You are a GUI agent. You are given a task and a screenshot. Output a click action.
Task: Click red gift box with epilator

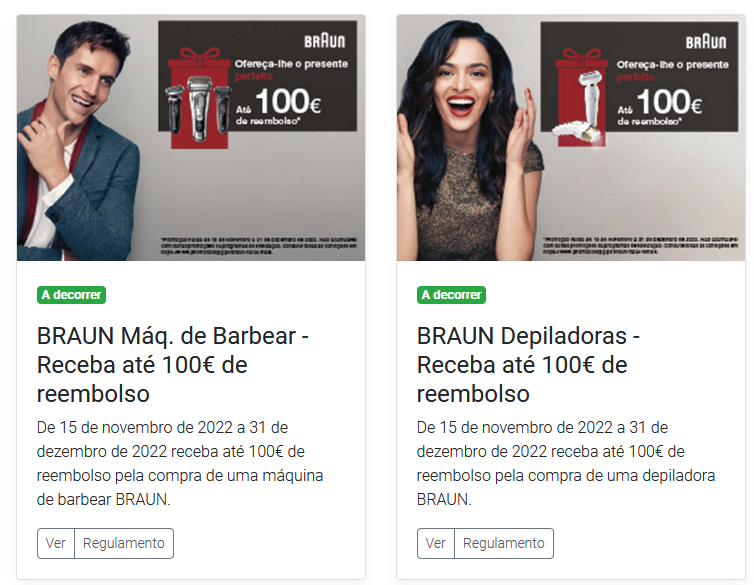coord(579,98)
